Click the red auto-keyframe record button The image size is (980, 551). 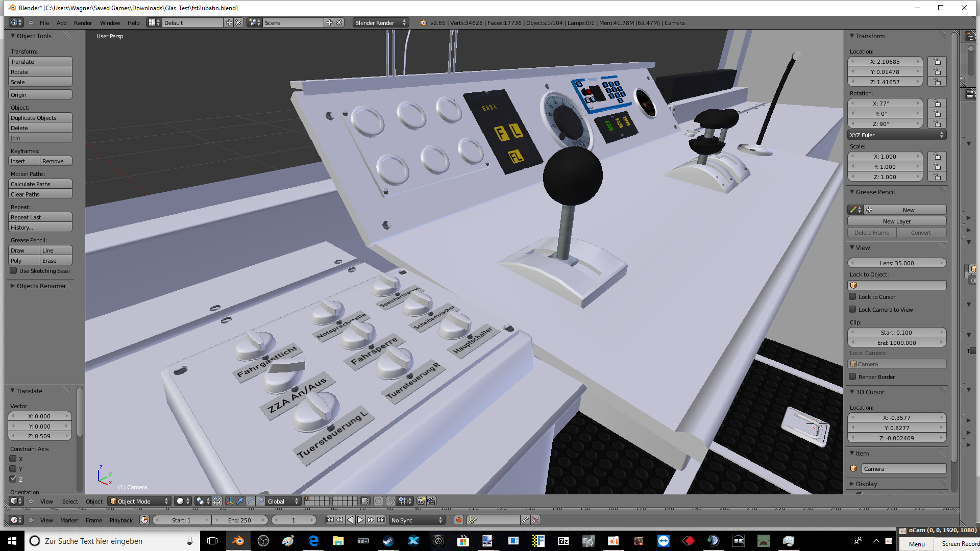point(458,520)
